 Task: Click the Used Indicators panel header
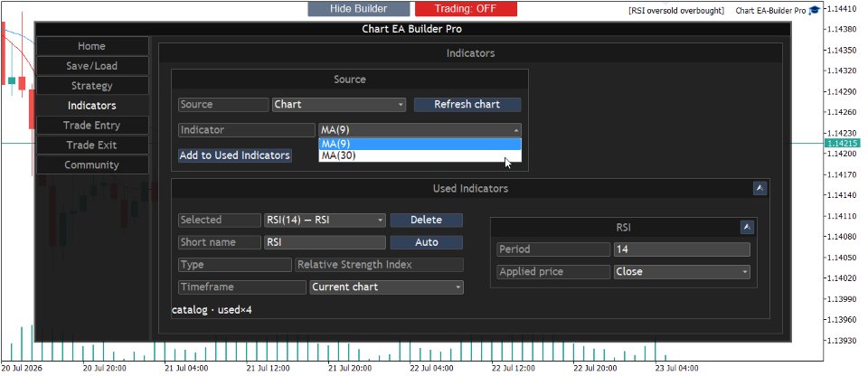click(470, 189)
